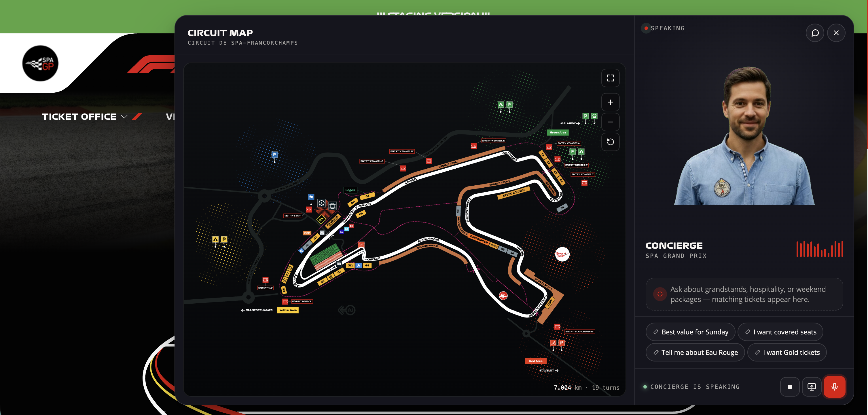Click the Loges label
This screenshot has height=415, width=868.
pos(350,190)
